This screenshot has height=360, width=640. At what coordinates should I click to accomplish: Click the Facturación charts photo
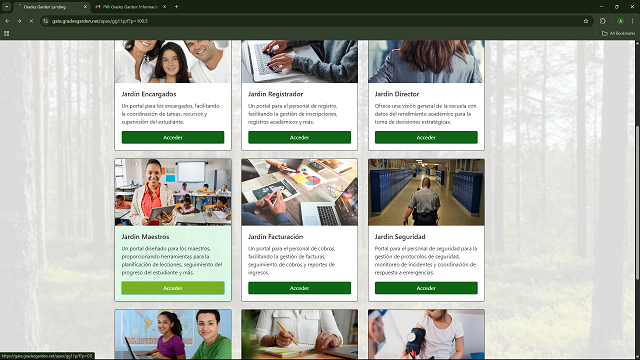(299, 192)
